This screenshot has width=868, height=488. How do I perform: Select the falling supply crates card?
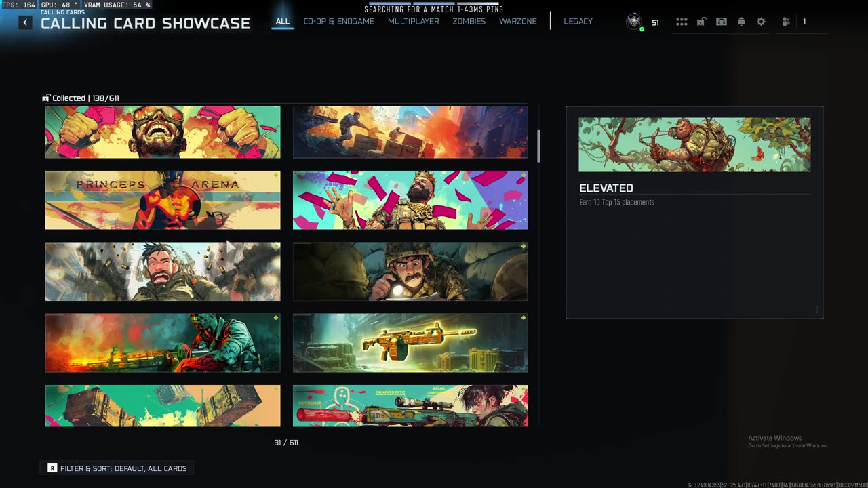tap(163, 406)
